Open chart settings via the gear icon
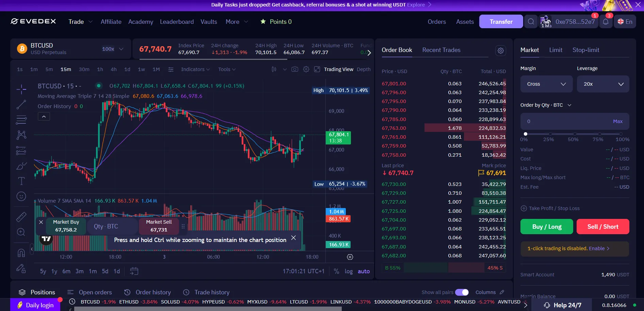The width and height of the screenshot is (644, 311). (x=306, y=69)
